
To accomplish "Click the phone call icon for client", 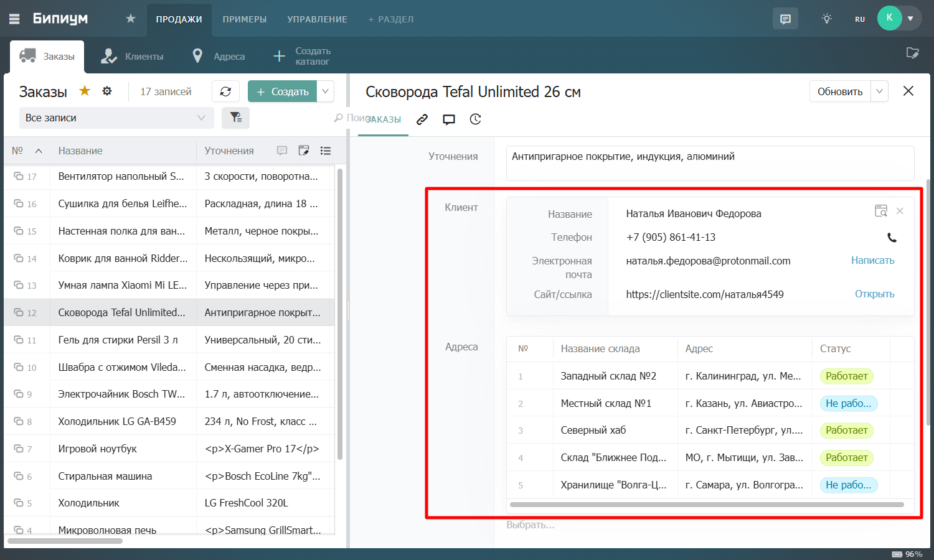I will [x=892, y=237].
